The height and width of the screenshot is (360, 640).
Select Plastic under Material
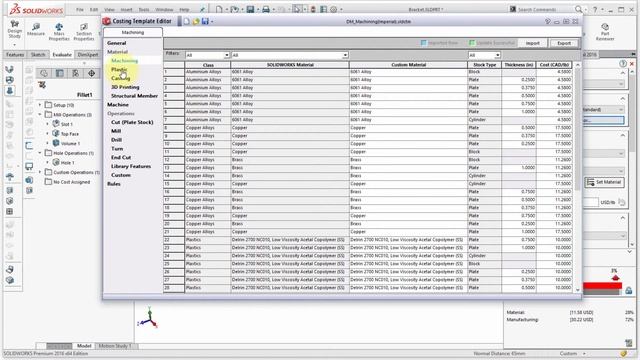pos(119,69)
